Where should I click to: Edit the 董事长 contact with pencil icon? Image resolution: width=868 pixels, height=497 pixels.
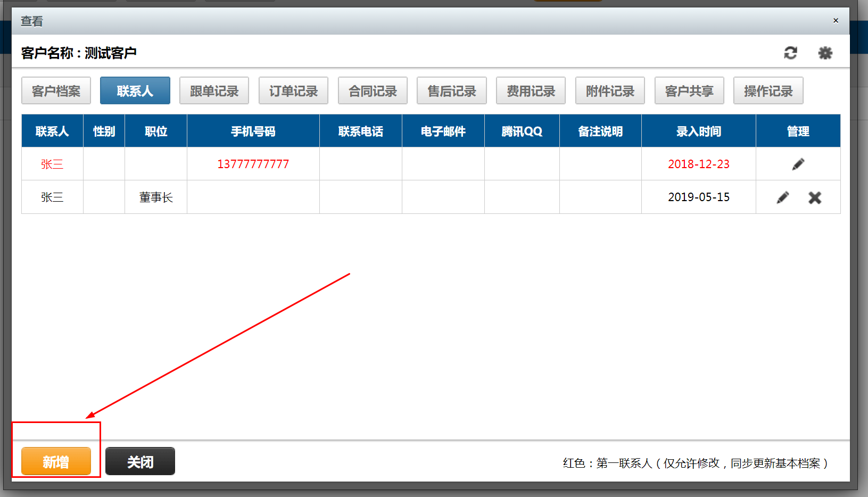click(x=782, y=197)
